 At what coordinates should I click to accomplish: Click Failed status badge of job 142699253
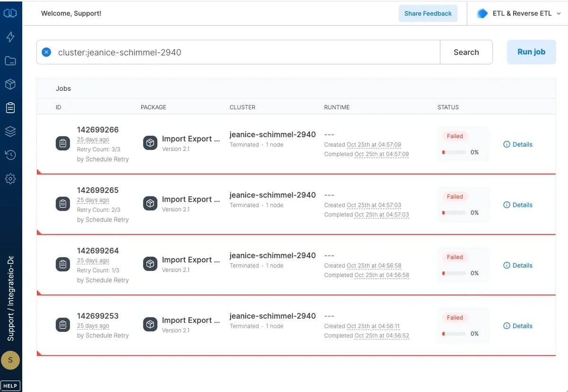[455, 318]
